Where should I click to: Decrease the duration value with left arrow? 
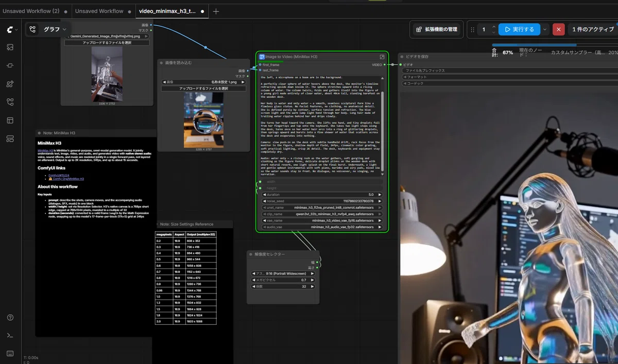264,195
